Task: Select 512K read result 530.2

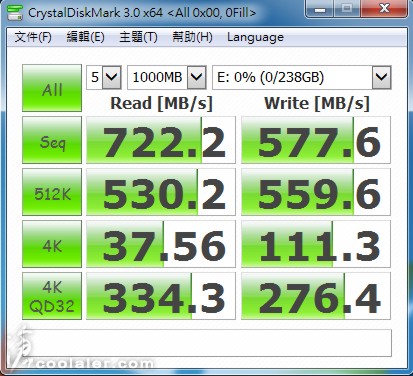Action: point(161,192)
